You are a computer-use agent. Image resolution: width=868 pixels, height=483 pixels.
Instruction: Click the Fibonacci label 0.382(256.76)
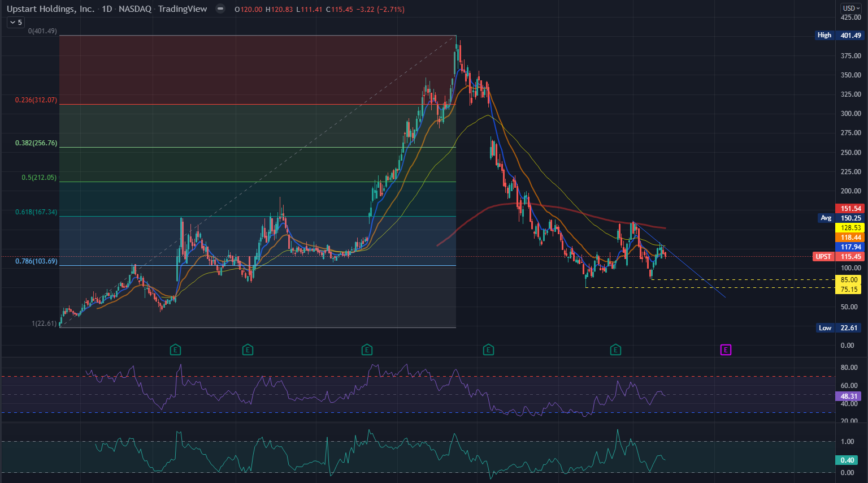pos(36,143)
